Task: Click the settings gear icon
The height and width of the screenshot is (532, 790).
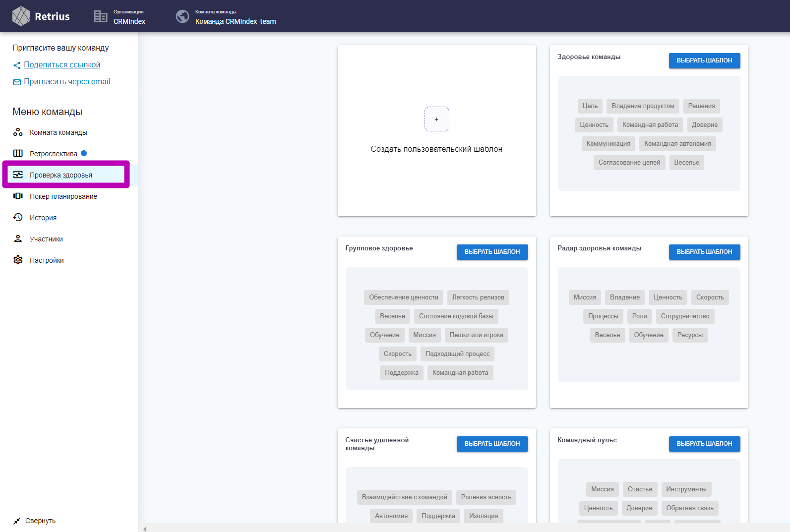Action: (x=18, y=260)
